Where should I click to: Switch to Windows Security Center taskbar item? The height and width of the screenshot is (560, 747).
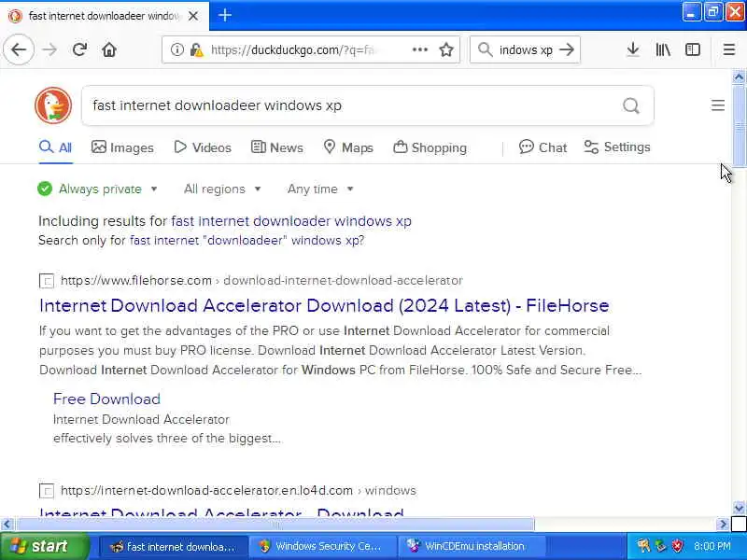322,546
